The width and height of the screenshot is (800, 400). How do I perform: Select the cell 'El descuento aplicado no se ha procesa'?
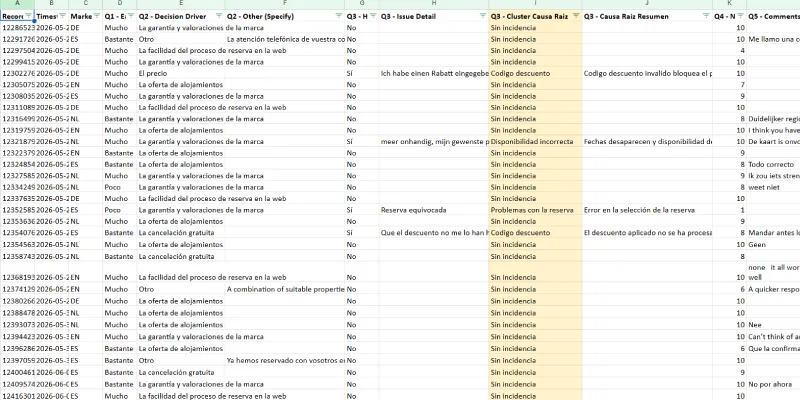647,233
